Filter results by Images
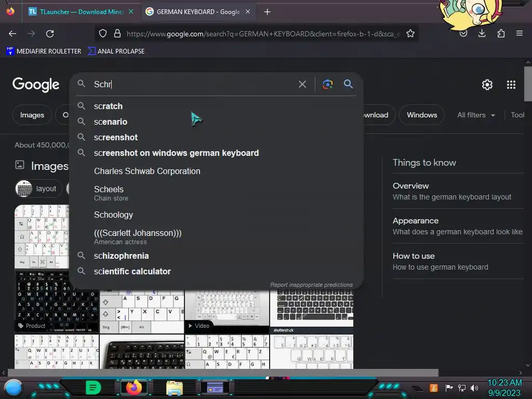This screenshot has width=532, height=399. tap(32, 115)
